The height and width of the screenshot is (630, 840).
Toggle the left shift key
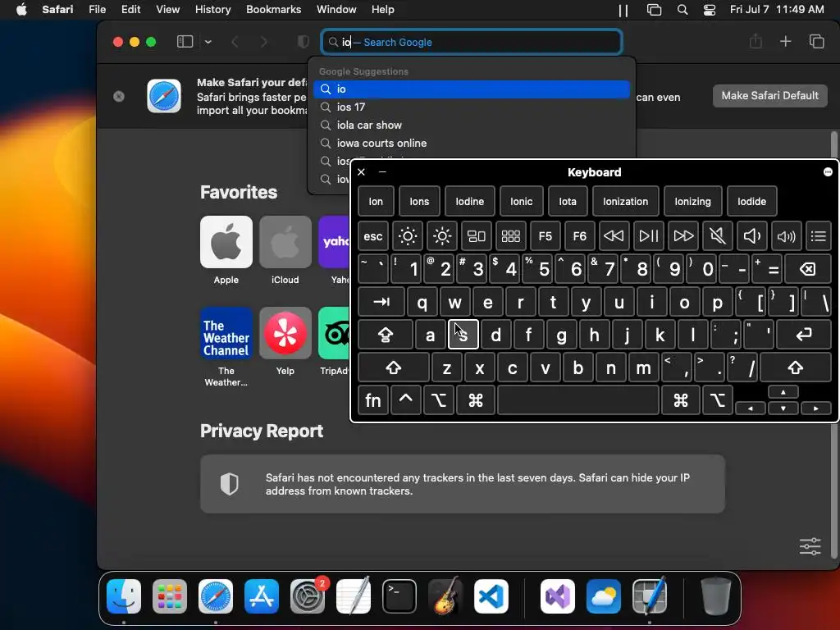(393, 368)
